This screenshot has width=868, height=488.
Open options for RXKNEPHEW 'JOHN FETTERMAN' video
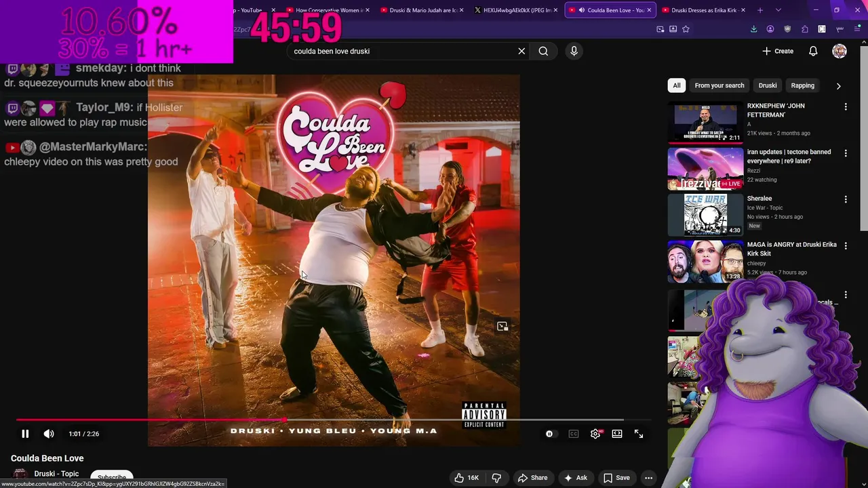(846, 107)
